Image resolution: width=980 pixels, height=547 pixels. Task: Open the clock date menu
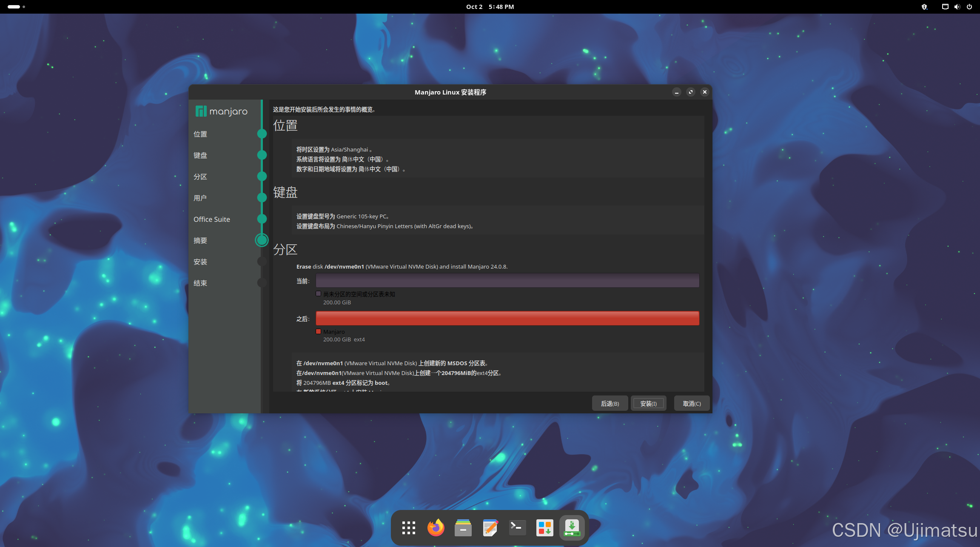(x=490, y=7)
